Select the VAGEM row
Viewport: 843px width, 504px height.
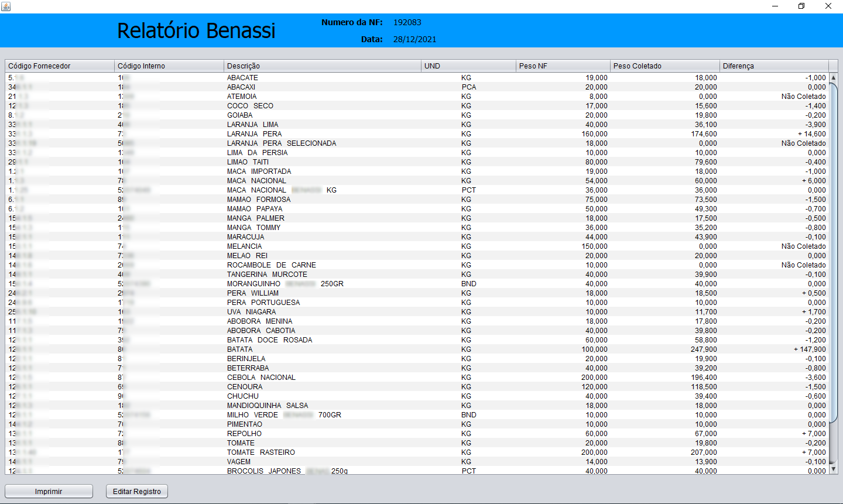(417, 462)
